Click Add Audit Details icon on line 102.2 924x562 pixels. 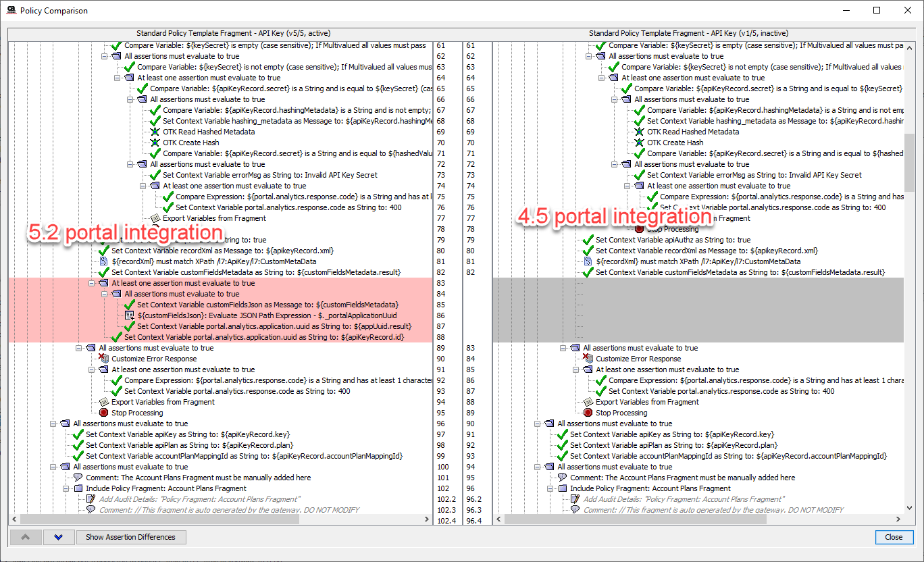point(91,499)
